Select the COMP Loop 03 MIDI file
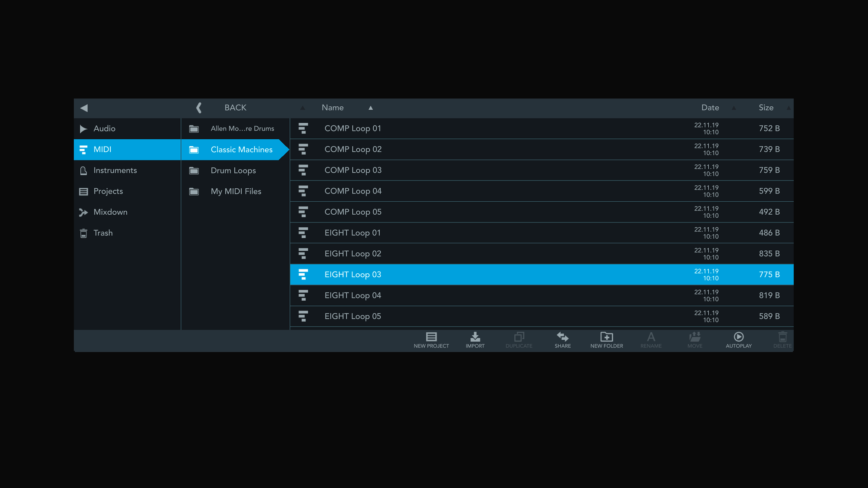This screenshot has height=488, width=868. [x=353, y=170]
